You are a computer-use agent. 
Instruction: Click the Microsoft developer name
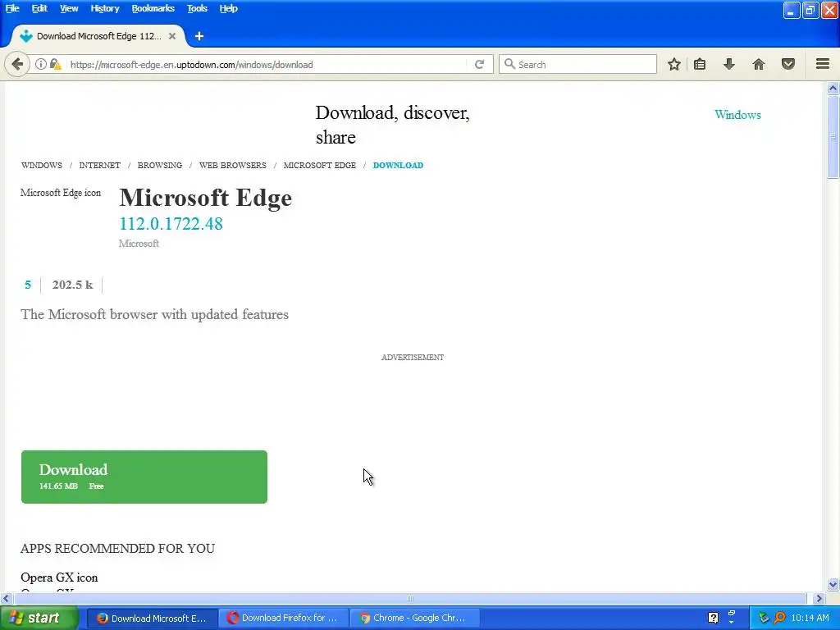pos(139,243)
